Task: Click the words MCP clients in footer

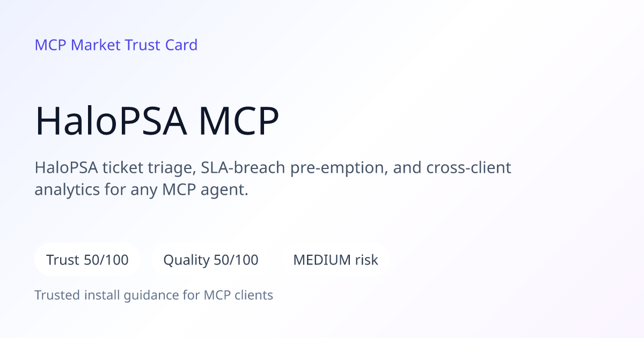Action: tap(238, 295)
